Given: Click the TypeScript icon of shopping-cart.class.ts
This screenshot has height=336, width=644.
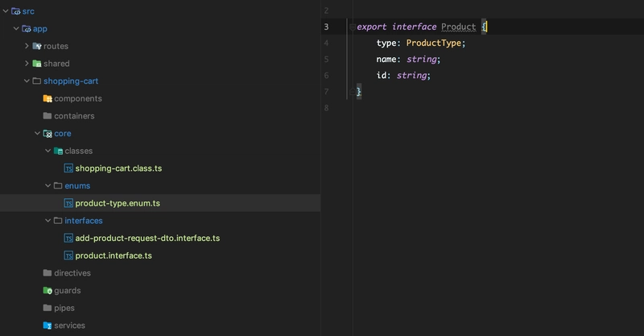Looking at the screenshot, I should click(68, 168).
